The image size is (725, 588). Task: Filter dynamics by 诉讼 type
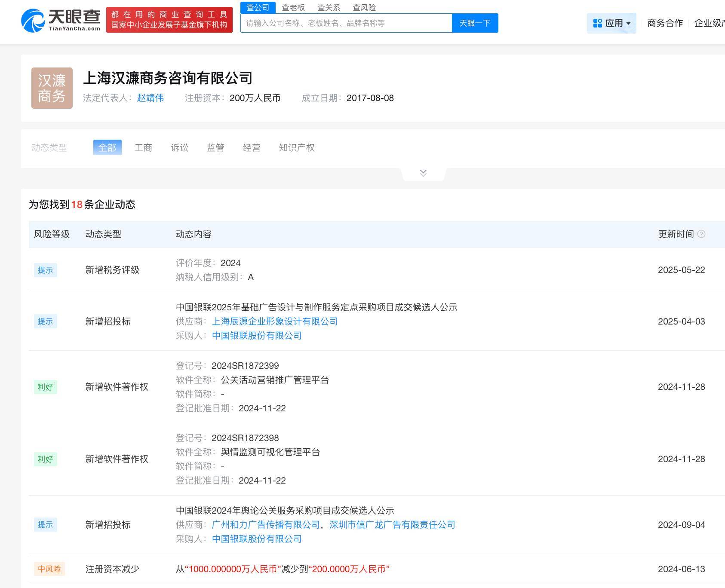[179, 147]
